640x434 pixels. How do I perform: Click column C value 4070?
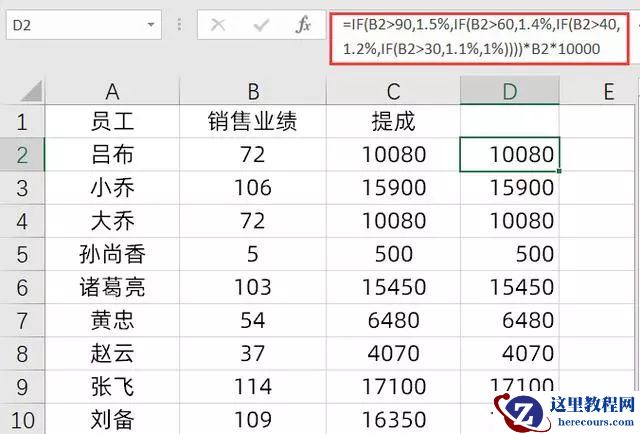[393, 353]
